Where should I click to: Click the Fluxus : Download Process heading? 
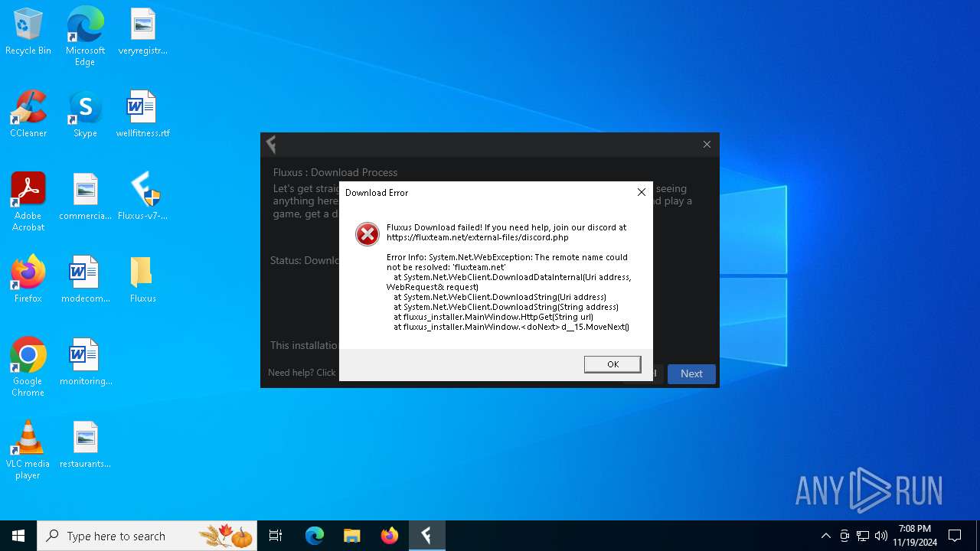(335, 172)
